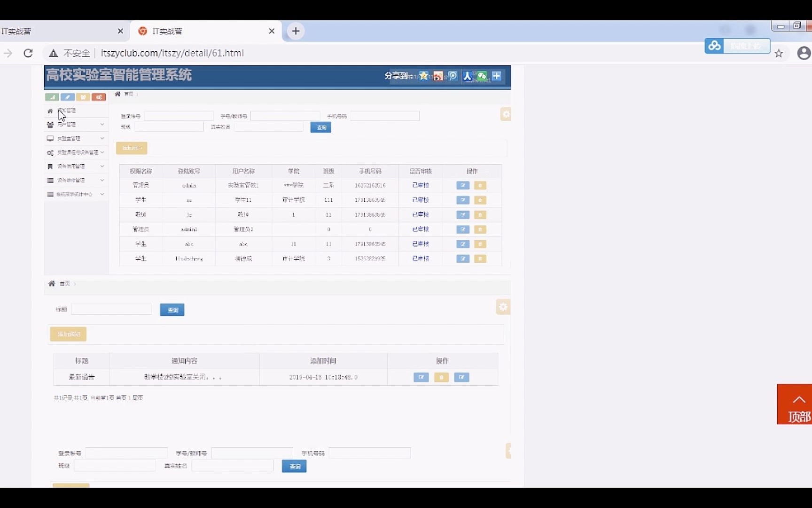This screenshot has height=508, width=812.
Task: Click the 不安全 site security warning
Action: tap(70, 53)
